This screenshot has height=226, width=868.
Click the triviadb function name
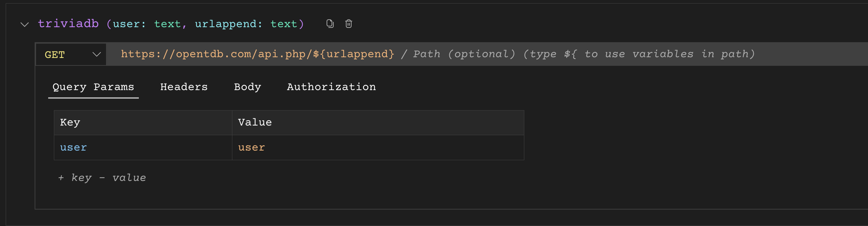68,24
